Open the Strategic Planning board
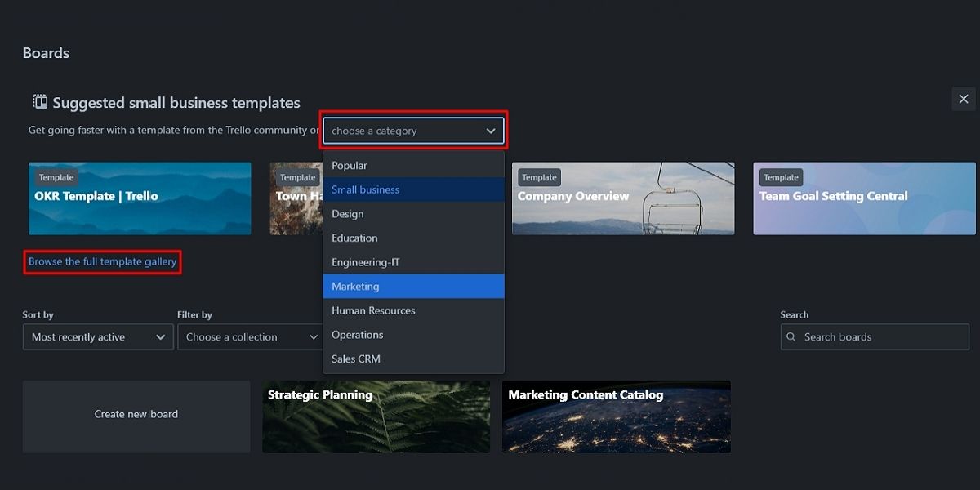The height and width of the screenshot is (490, 980). coord(376,416)
